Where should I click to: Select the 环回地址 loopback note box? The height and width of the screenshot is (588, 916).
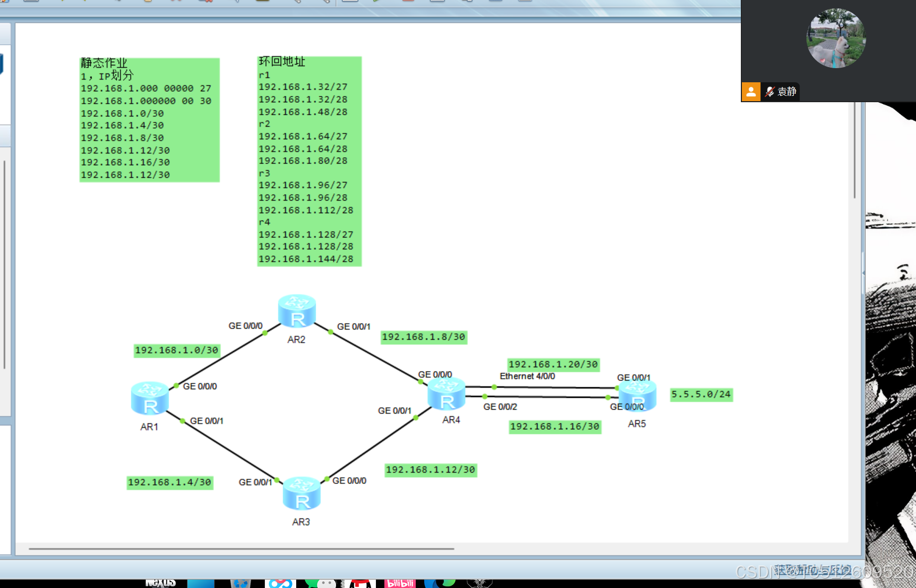pyautogui.click(x=309, y=161)
